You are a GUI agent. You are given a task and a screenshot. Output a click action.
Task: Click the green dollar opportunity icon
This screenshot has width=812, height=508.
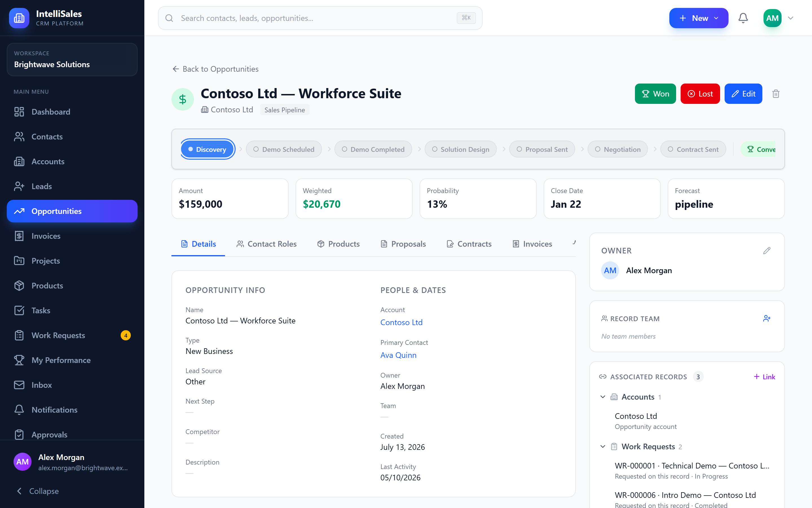[182, 99]
